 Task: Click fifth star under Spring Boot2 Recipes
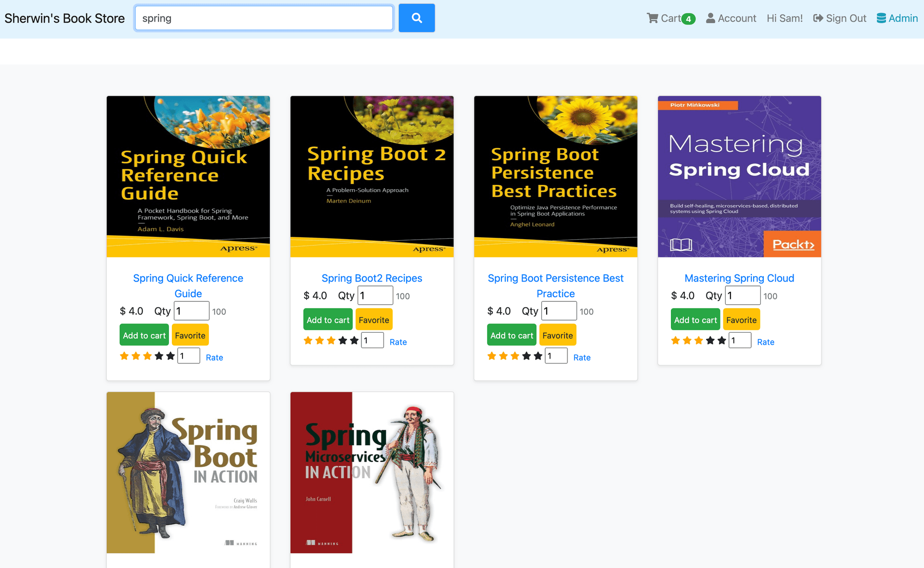354,341
